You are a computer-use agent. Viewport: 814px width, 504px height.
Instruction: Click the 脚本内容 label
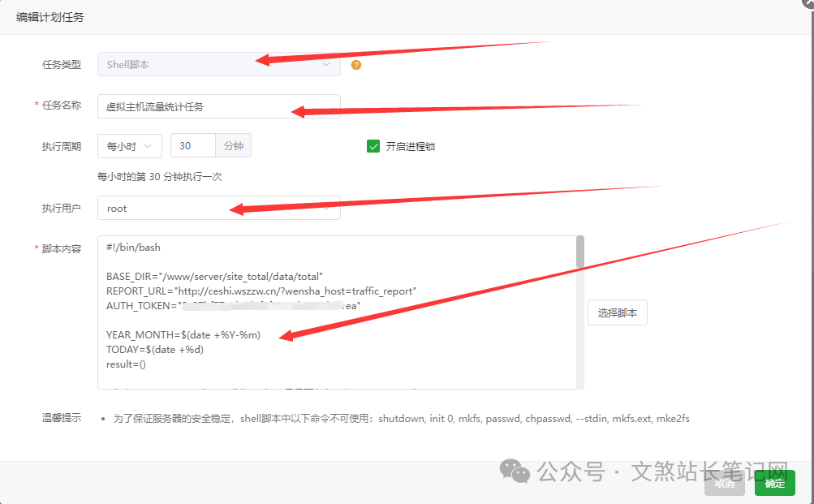click(x=61, y=248)
